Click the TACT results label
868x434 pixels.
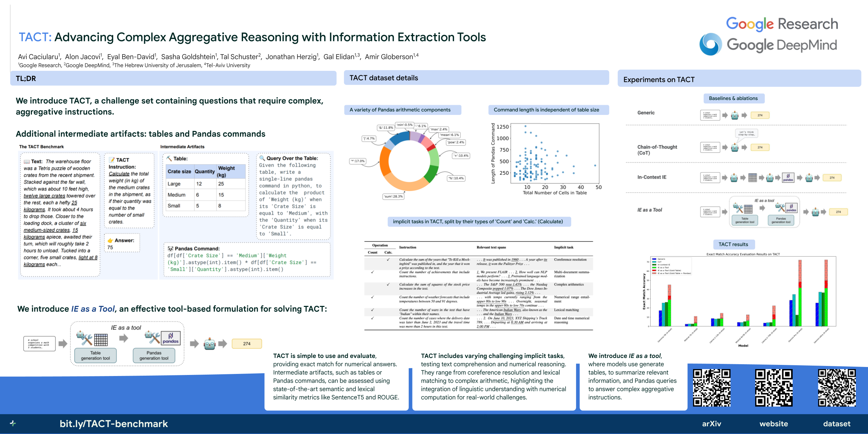click(733, 244)
